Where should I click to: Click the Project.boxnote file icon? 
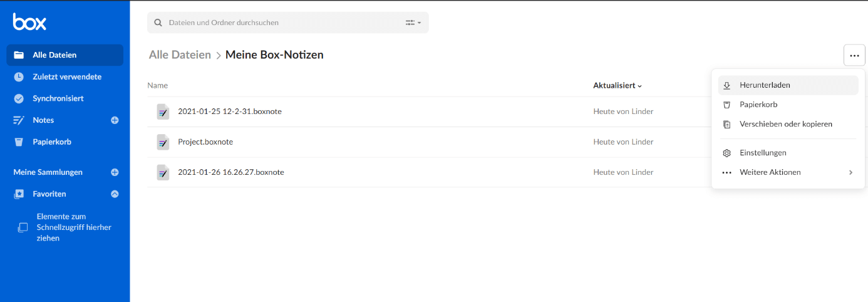pyautogui.click(x=163, y=142)
